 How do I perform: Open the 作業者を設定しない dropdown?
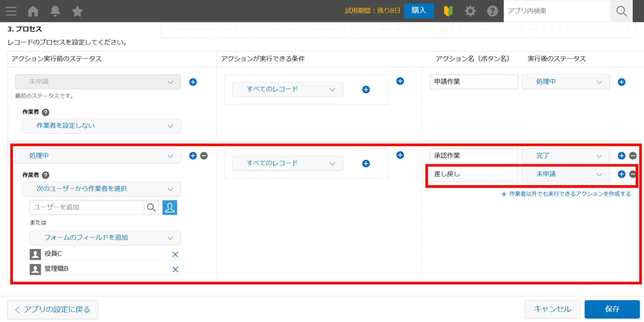[101, 126]
